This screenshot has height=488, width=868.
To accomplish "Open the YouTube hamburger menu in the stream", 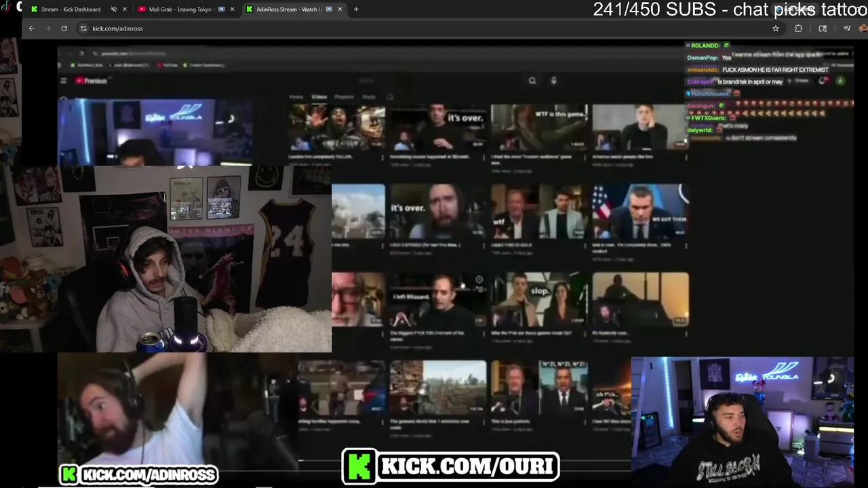I will [x=63, y=81].
